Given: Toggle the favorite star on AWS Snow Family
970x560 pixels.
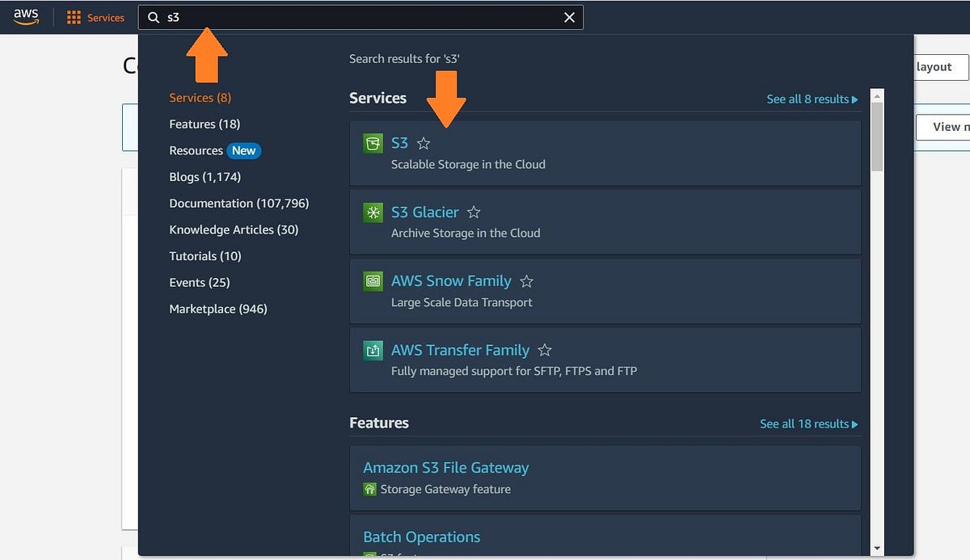Looking at the screenshot, I should 526,280.
